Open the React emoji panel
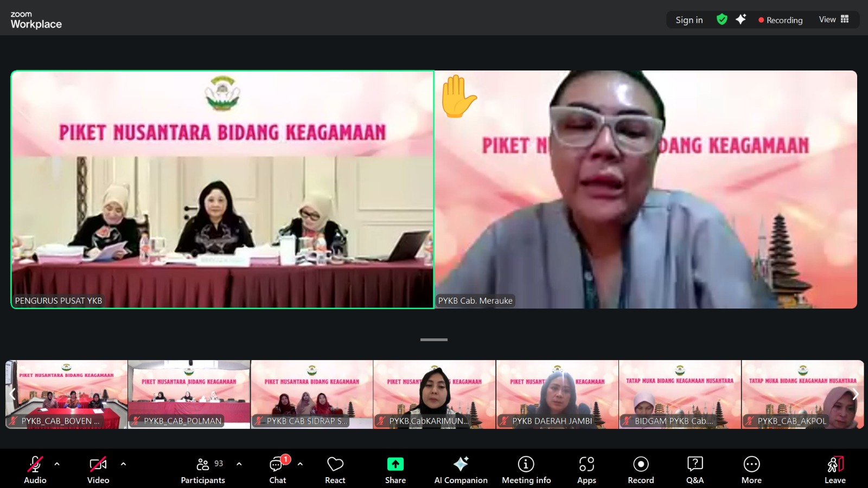 [335, 470]
